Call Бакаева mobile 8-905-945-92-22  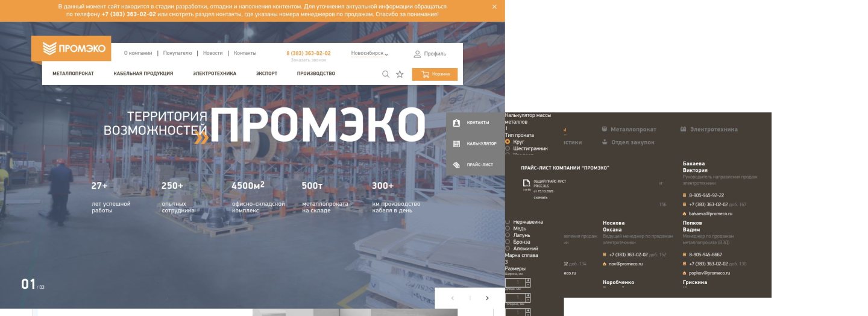click(706, 195)
